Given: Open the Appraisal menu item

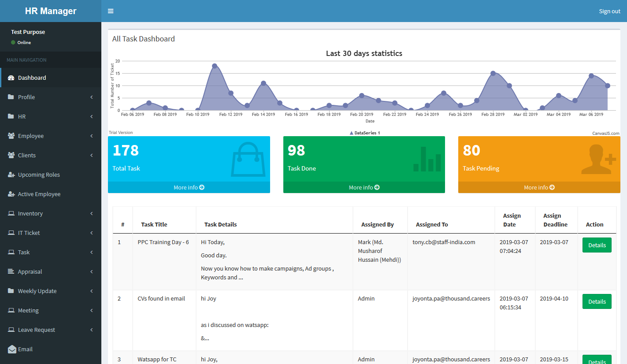Looking at the screenshot, I should 30,271.
